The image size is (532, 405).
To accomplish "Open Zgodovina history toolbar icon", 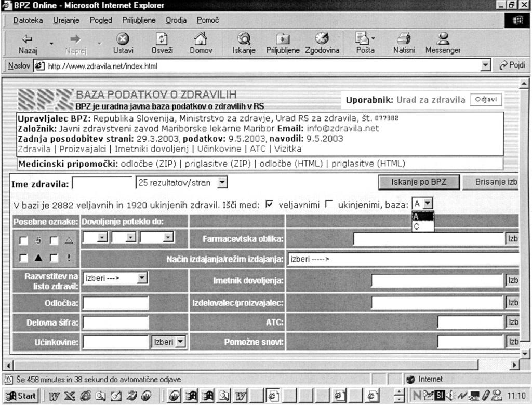I will [322, 44].
